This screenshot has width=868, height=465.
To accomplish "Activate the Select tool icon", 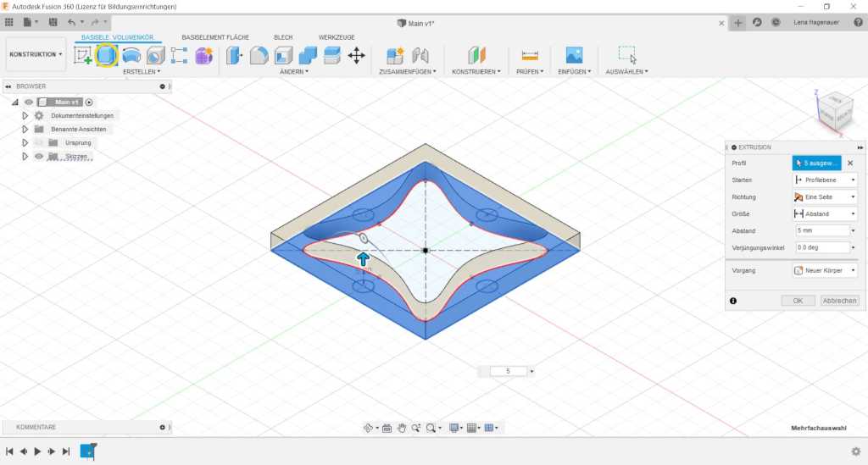I will [x=627, y=55].
